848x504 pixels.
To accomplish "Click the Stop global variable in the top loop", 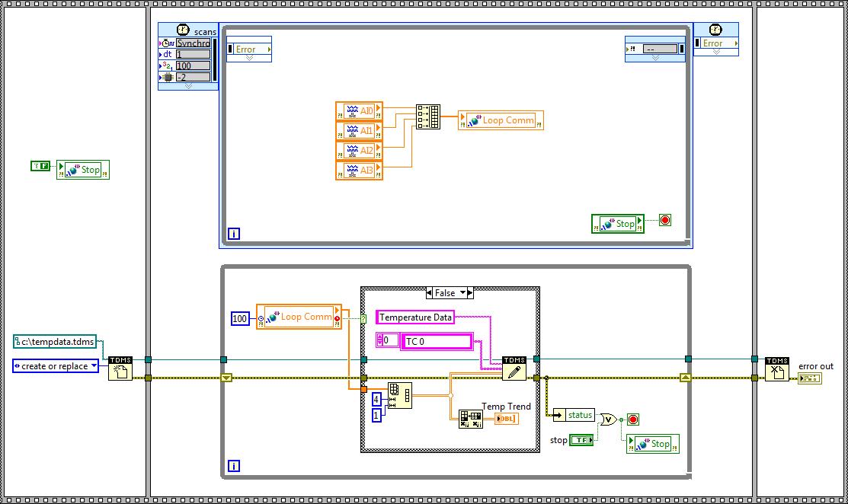I will [x=617, y=224].
